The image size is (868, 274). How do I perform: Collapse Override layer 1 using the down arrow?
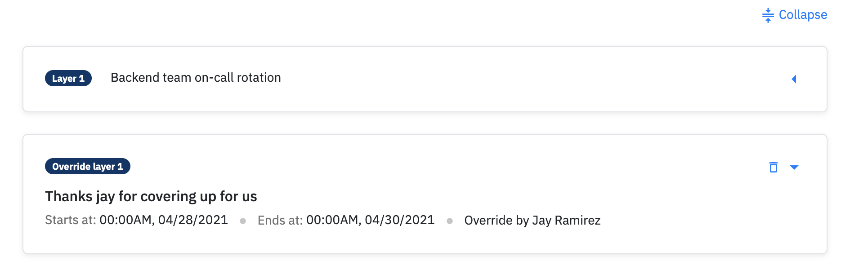pos(794,167)
